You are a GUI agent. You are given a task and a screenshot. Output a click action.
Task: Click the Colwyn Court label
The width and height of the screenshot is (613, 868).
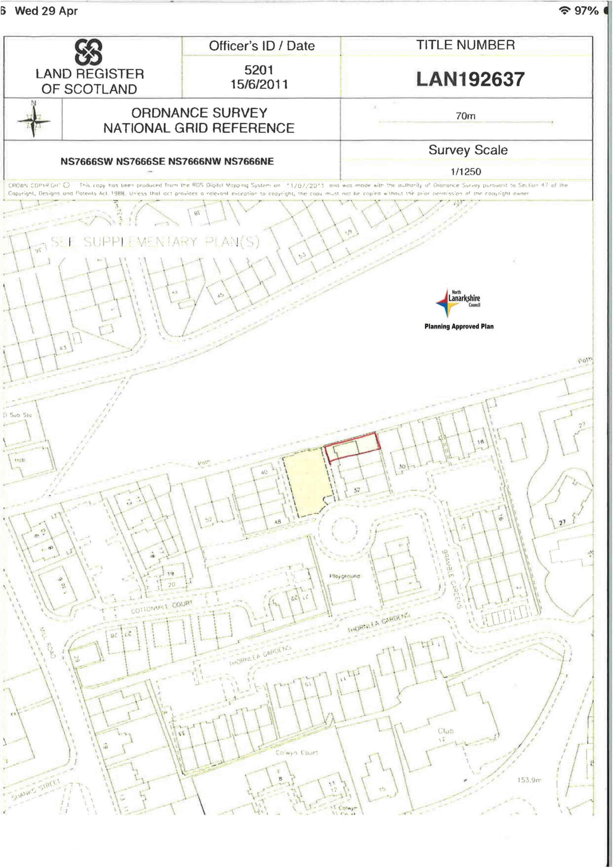click(297, 752)
